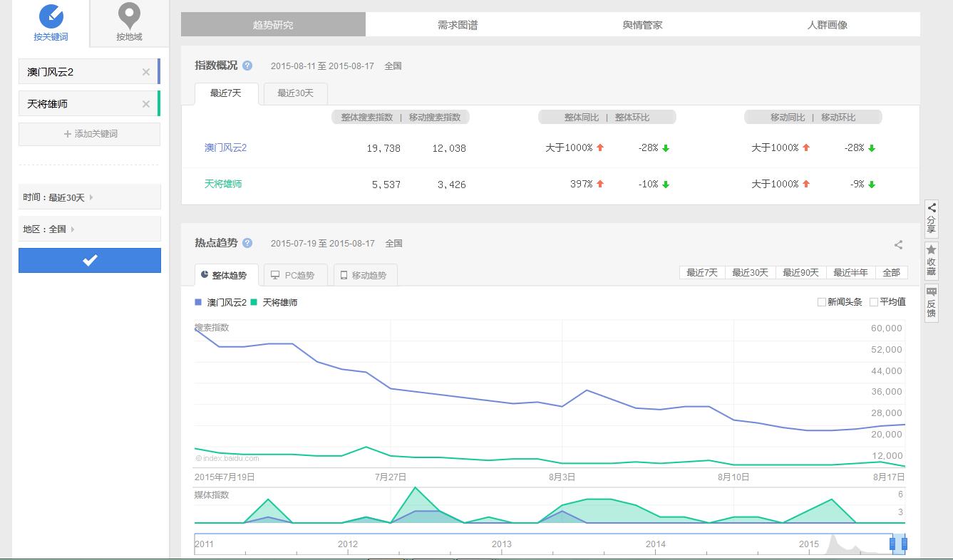Click 移动同比 column header
Viewport: 953px width, 560px height.
(788, 118)
